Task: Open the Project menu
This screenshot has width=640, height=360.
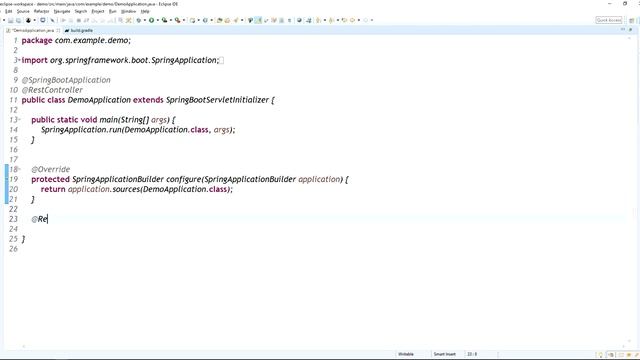Action: click(x=98, y=11)
